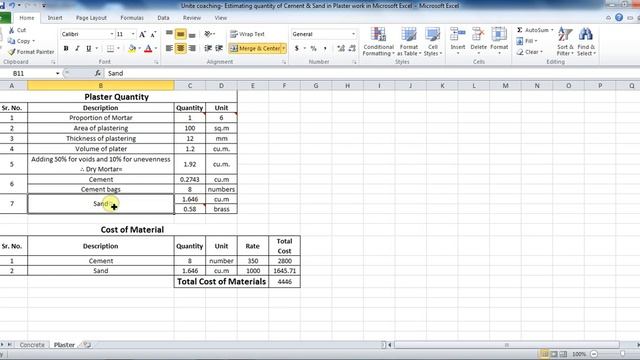The image size is (640, 360).
Task: Open the font size dropdown
Action: pyautogui.click(x=133, y=34)
